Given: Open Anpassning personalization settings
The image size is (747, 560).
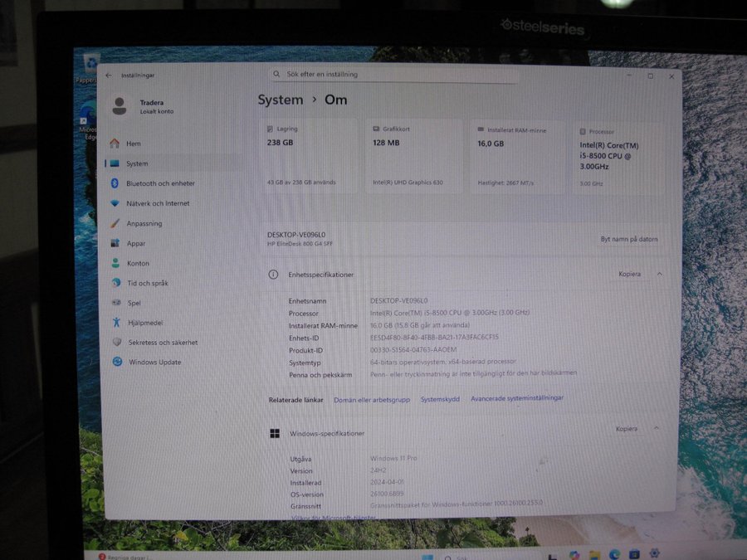Looking at the screenshot, I should [x=144, y=223].
